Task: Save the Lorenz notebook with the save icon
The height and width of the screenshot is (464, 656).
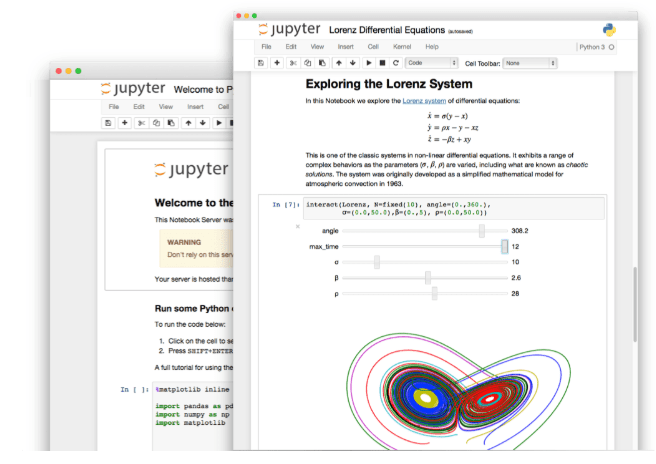Action: 261,63
